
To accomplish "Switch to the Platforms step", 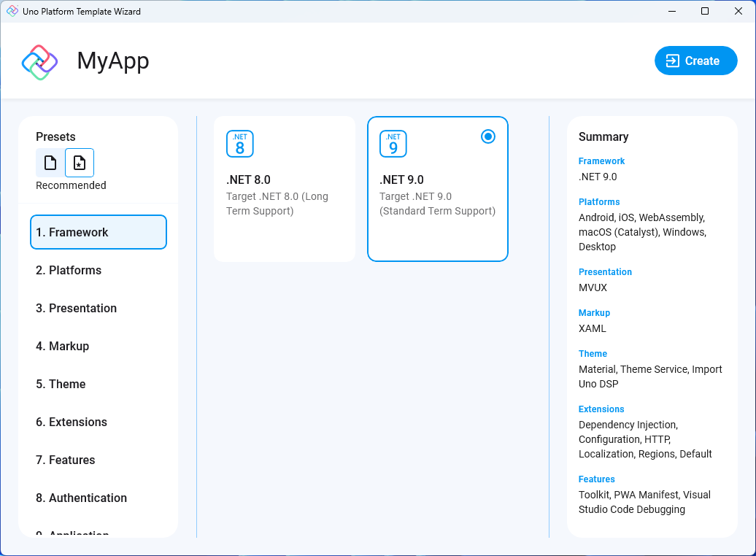I will [69, 270].
